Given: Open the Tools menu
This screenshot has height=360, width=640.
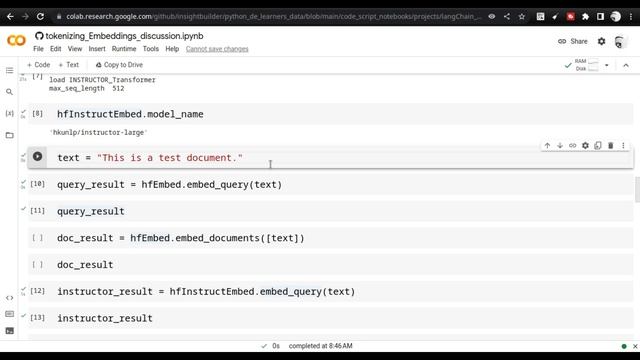Looking at the screenshot, I should (x=151, y=49).
